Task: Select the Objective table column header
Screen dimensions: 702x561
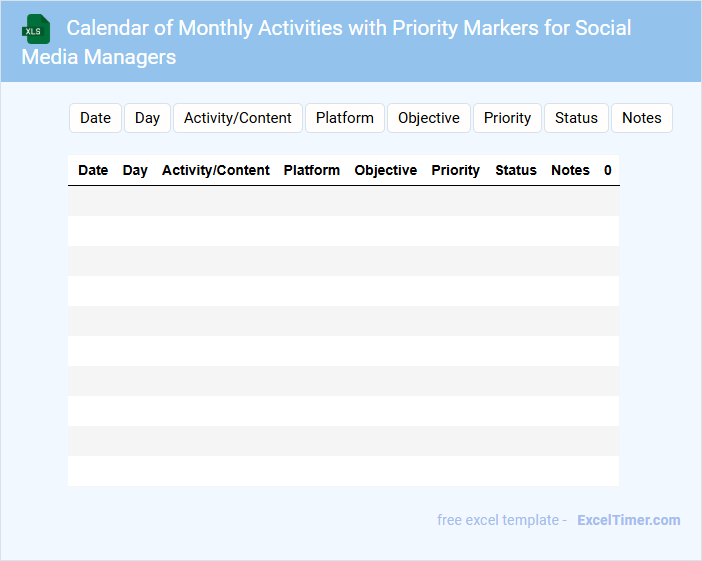Action: (x=385, y=170)
